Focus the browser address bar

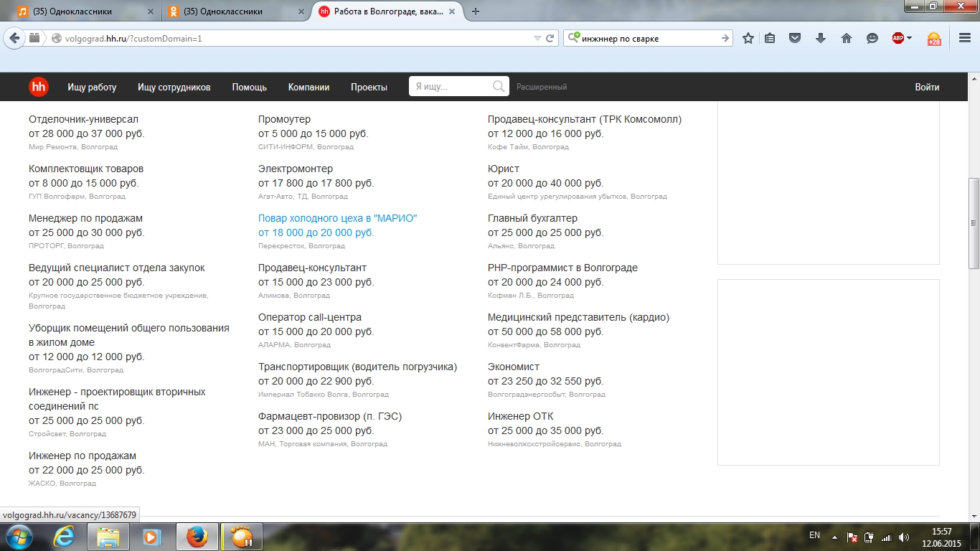[294, 39]
